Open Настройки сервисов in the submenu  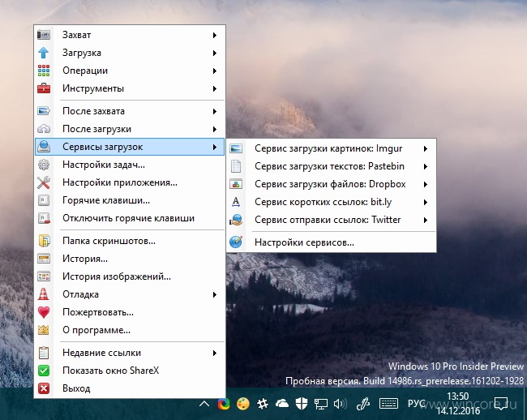(x=332, y=242)
